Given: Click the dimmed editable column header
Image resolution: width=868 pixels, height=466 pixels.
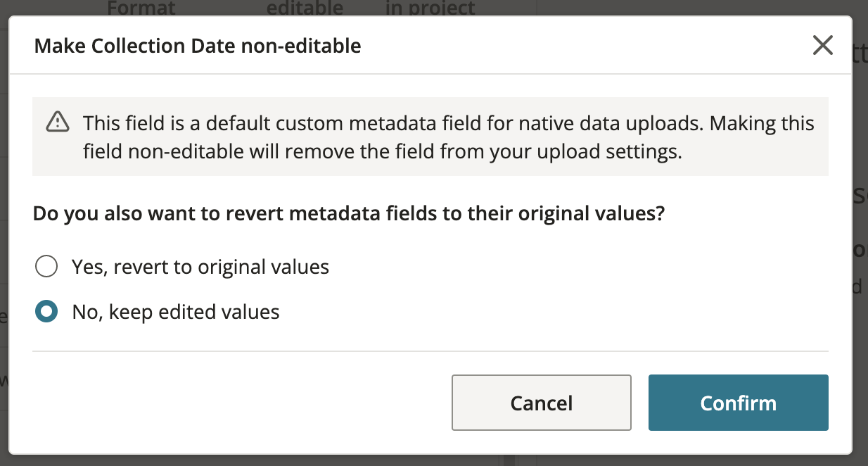Looking at the screenshot, I should click(x=305, y=8).
